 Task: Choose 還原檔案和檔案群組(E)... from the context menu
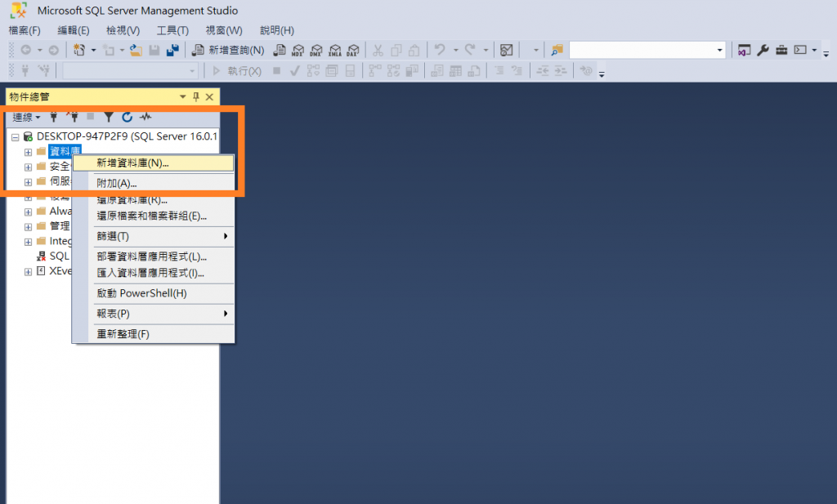[154, 216]
